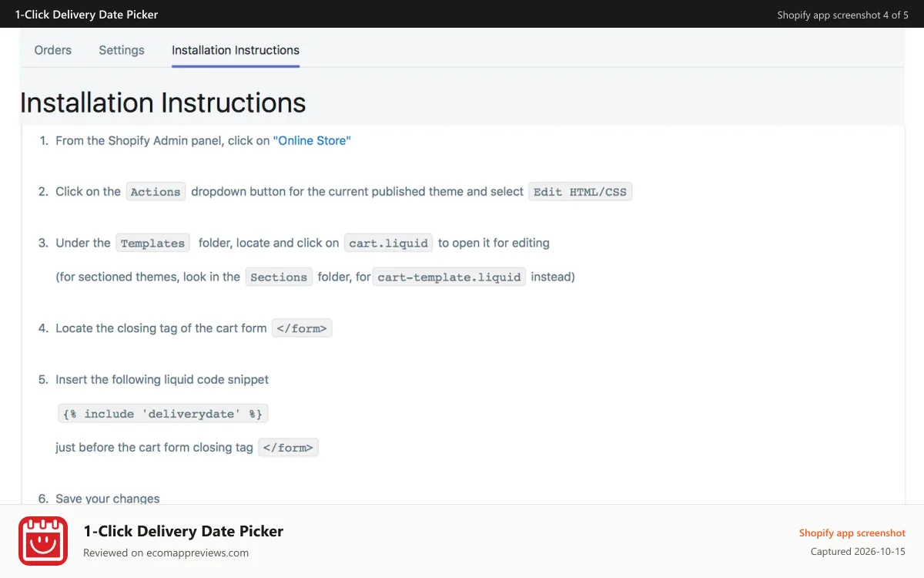Click the cart-template.liquid file name
Screen dimensions: 924x578
point(450,277)
